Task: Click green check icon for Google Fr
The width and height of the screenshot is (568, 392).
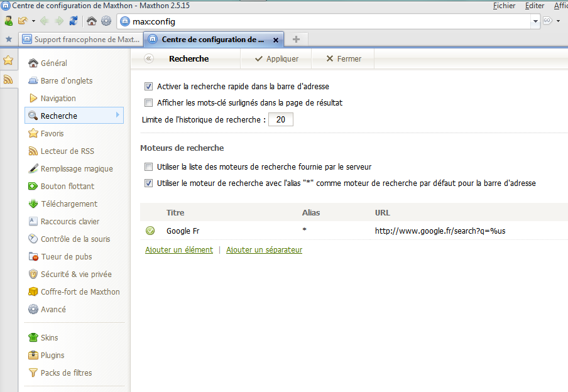Action: (x=150, y=231)
